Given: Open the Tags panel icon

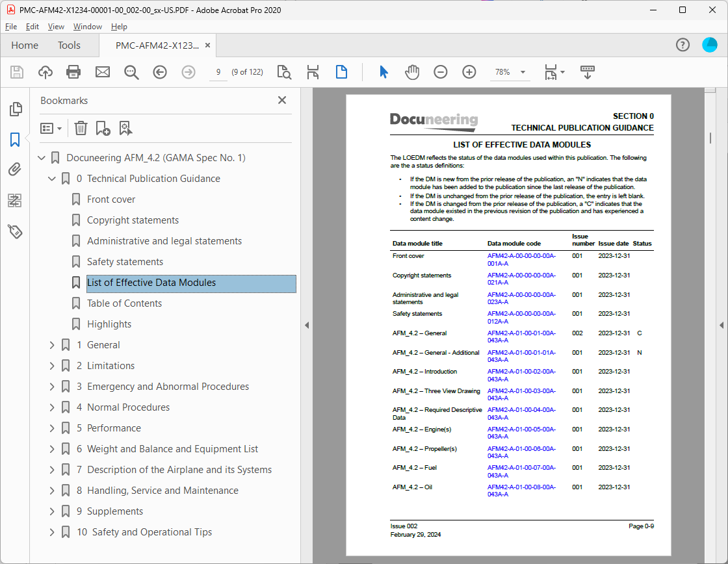Looking at the screenshot, I should [x=15, y=231].
